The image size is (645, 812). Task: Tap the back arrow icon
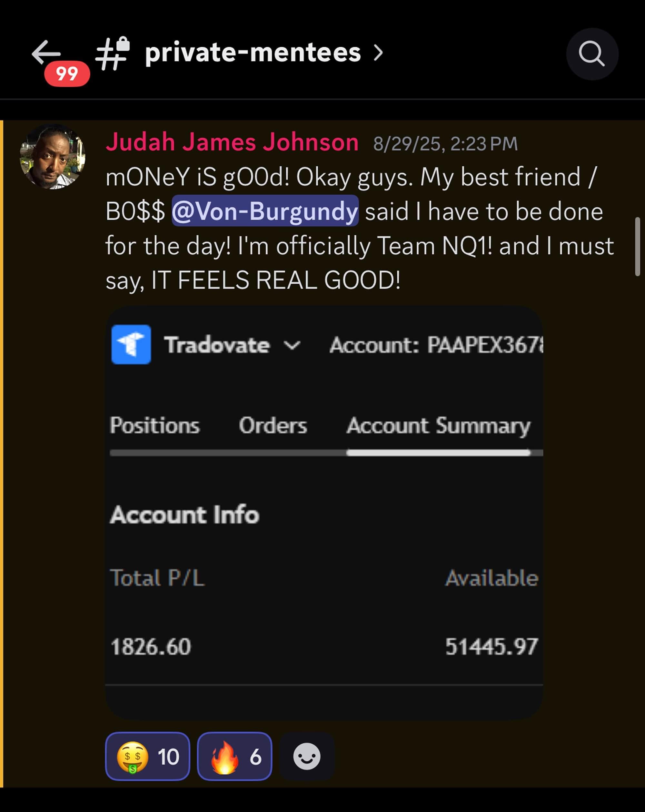tap(46, 53)
